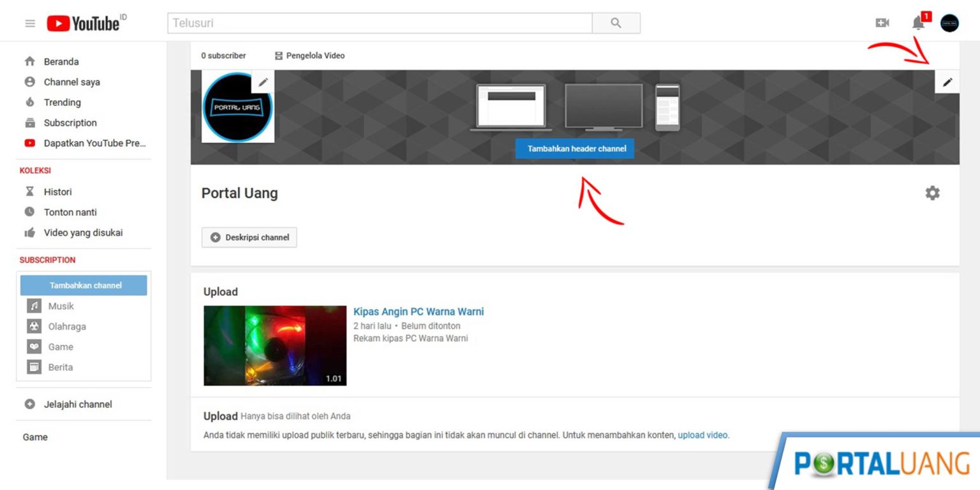The height and width of the screenshot is (490, 980).
Task: Click the Subscription stack icon
Action: (x=29, y=122)
